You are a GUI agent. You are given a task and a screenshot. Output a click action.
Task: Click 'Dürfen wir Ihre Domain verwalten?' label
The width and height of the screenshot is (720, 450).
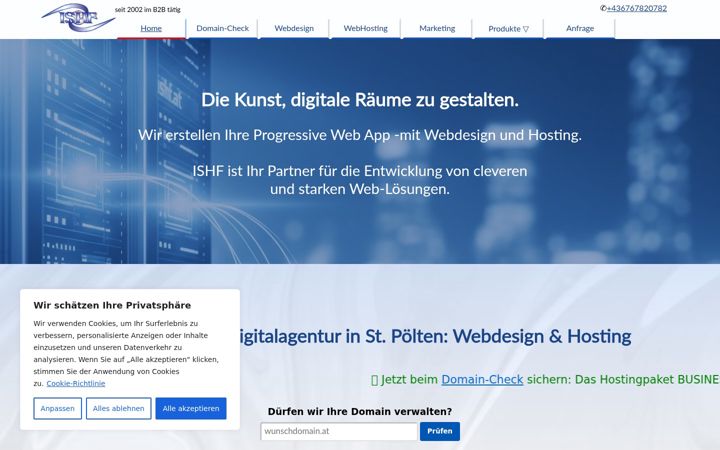tap(360, 411)
